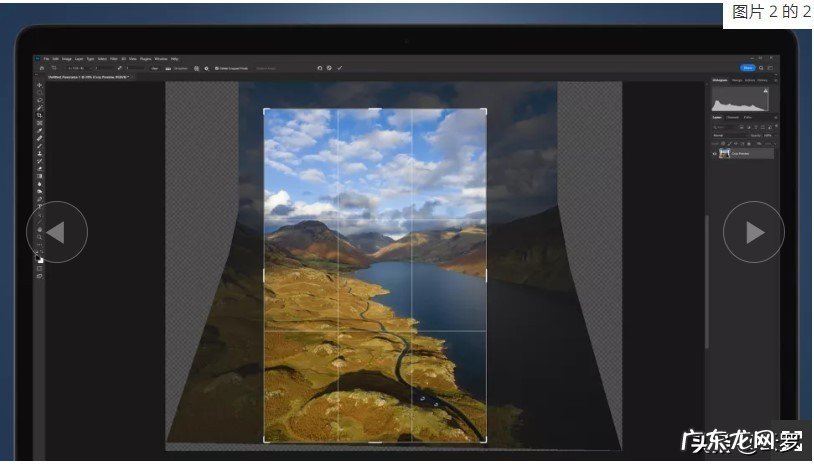Go to previous image with left arrow
The image size is (814, 469).
point(57,232)
